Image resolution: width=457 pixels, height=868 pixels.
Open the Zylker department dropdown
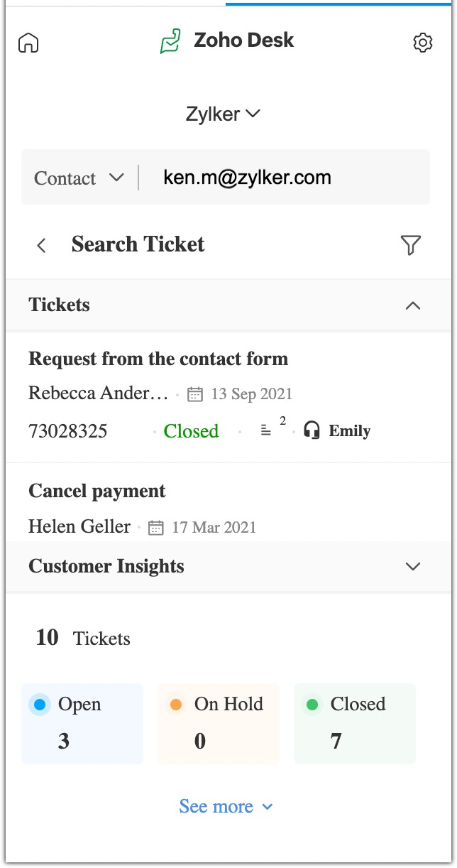(223, 114)
